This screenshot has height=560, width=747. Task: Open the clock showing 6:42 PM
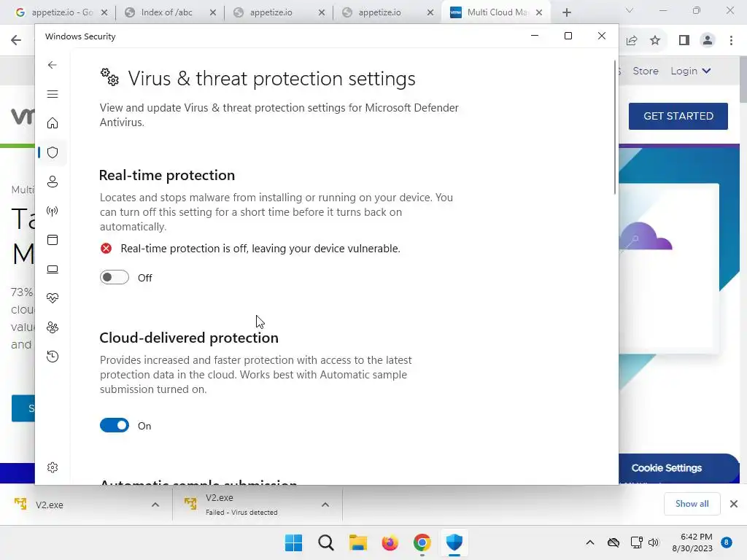[x=692, y=542]
